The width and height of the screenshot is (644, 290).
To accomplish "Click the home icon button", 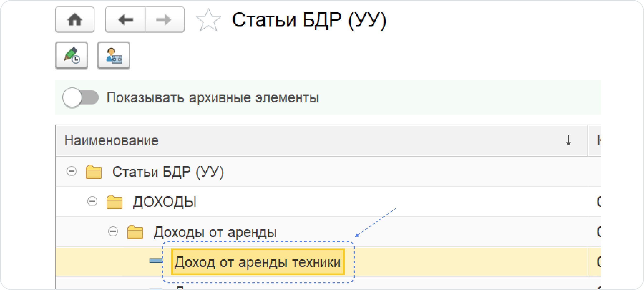I will (x=74, y=20).
